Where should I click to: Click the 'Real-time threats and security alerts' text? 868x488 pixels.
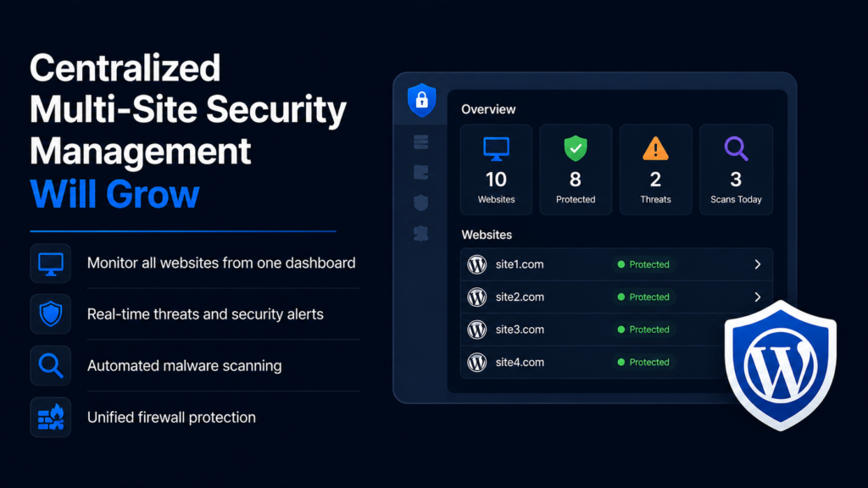(x=205, y=314)
